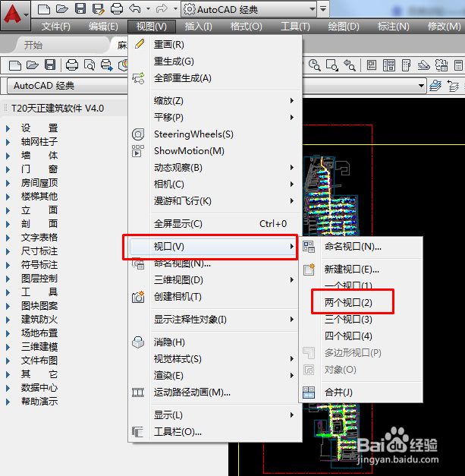
Task: Select 创建相机(T) menu item
Action: [215, 297]
